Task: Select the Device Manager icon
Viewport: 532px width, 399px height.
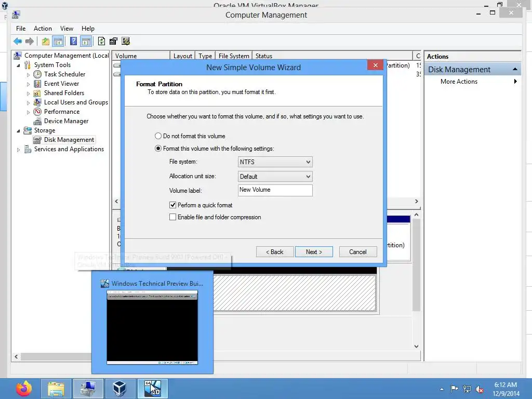Action: [37, 121]
